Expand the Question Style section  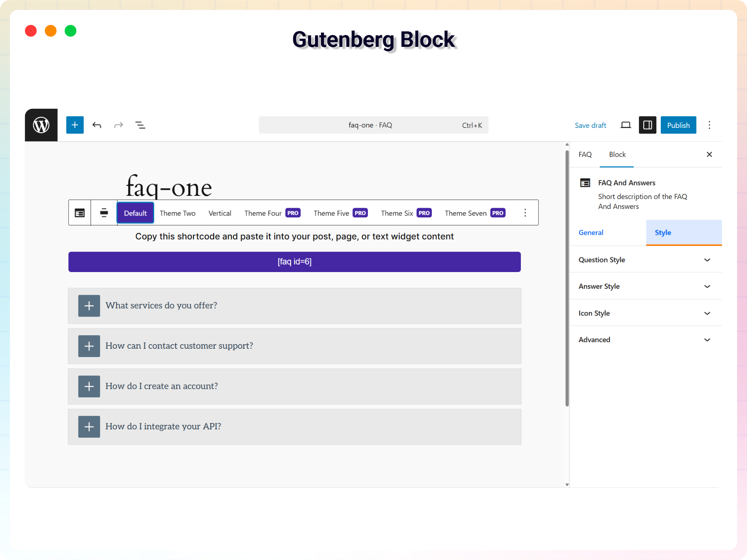645,260
